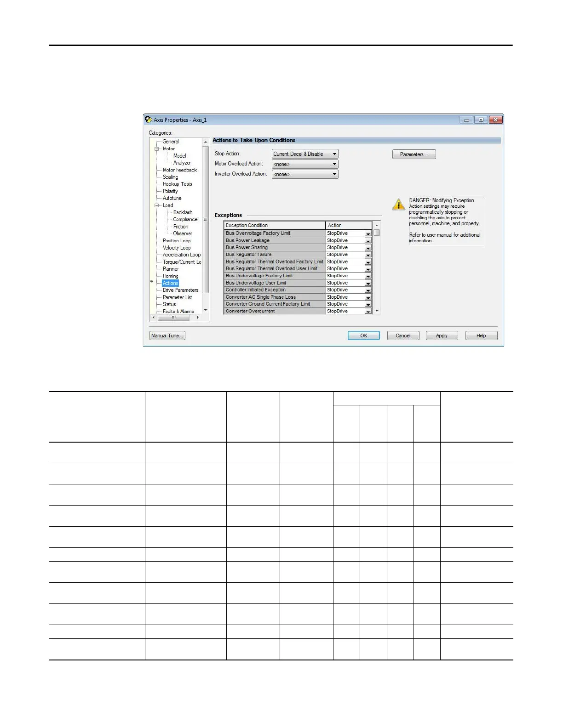Select Compliance under Load
This screenshot has height=728, width=563.
[185, 219]
